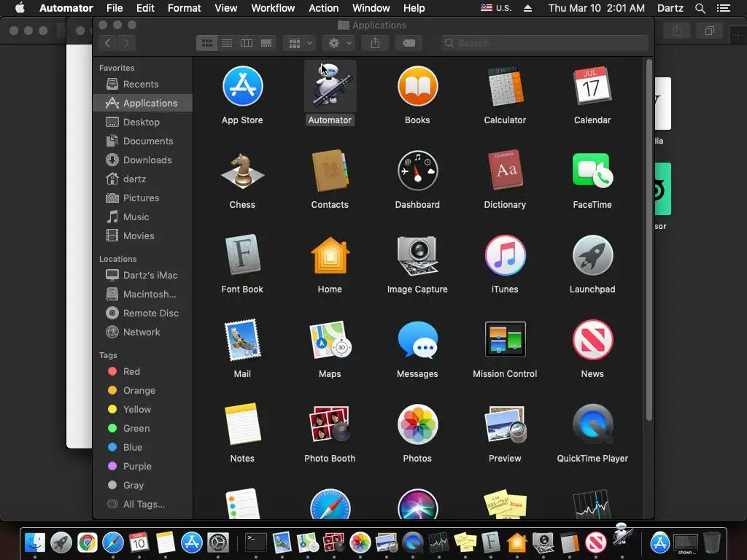Click the Edit Tags toolbar button
Screen dimensions: 747x560
(409, 43)
